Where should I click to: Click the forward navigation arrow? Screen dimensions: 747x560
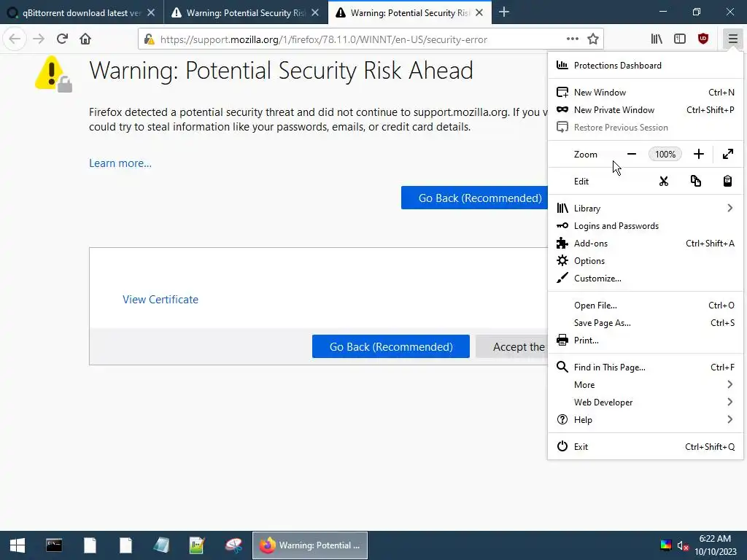click(x=39, y=39)
